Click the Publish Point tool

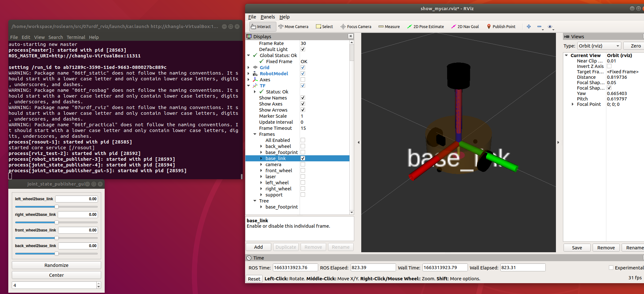(501, 27)
